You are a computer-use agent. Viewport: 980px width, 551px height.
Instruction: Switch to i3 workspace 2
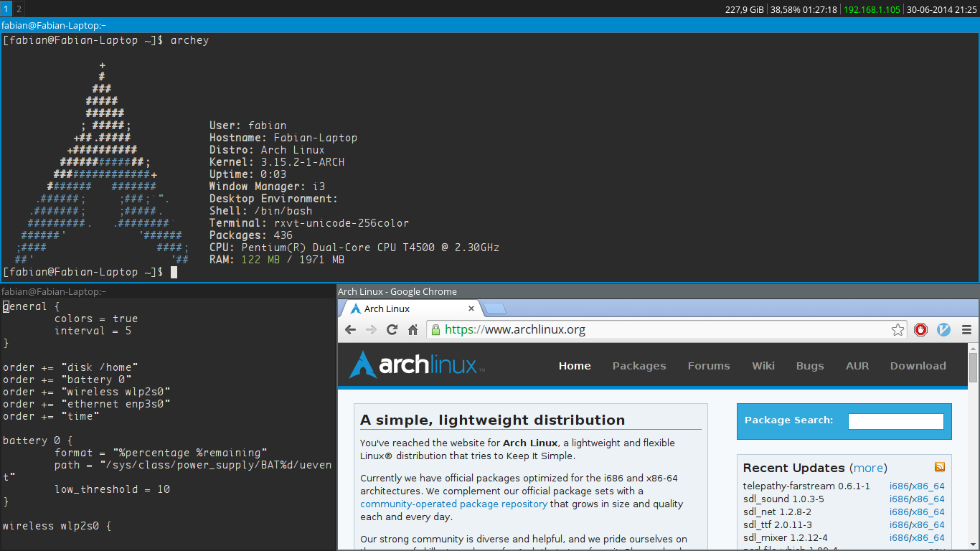19,9
